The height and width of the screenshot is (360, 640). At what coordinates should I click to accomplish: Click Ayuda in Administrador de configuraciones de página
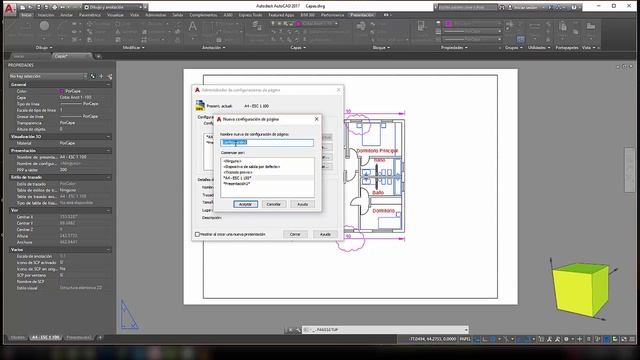point(325,234)
